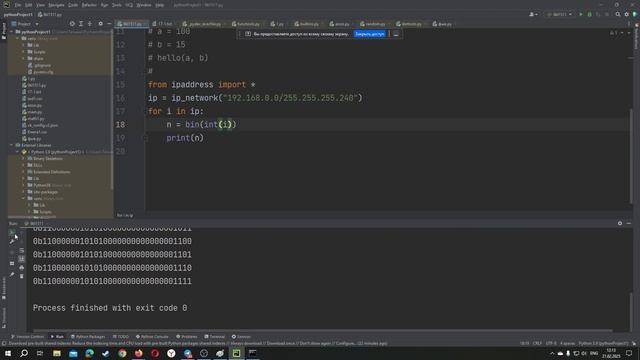640x360 pixels.
Task: Hide the screen-sharing notification bar
Action: [396, 34]
